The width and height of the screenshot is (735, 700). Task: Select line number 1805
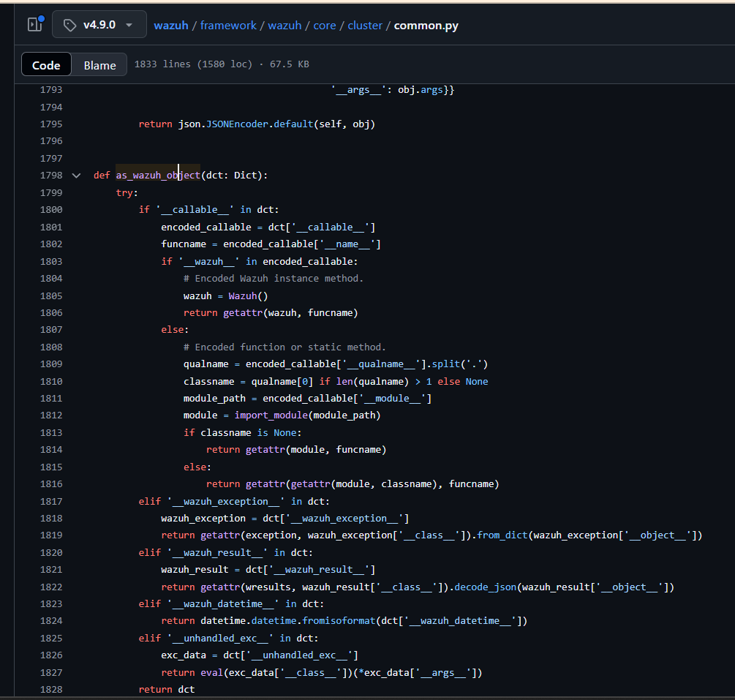coord(51,296)
